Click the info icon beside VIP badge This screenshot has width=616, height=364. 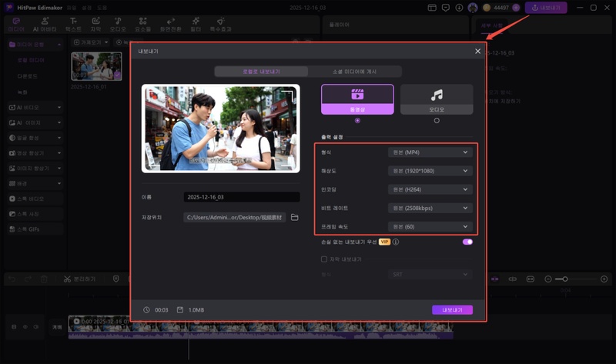click(396, 242)
